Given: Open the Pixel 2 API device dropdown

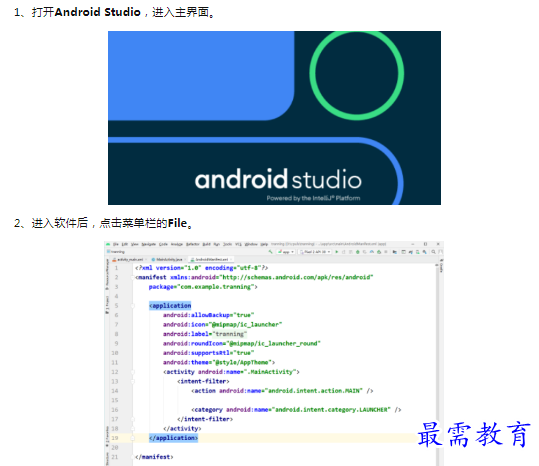Looking at the screenshot, I should point(315,252).
